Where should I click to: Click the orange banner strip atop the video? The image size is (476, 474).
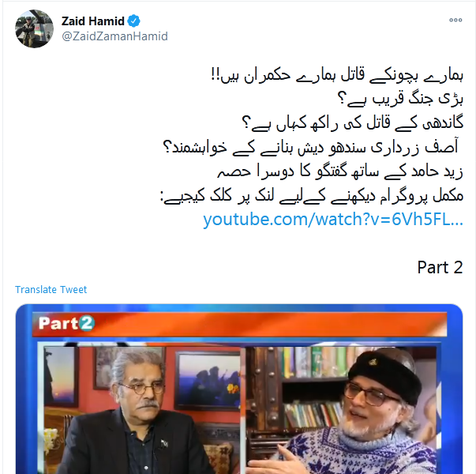click(x=239, y=325)
